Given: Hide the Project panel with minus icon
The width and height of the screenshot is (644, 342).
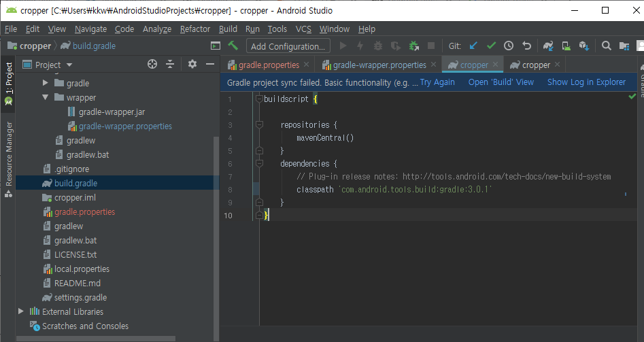Looking at the screenshot, I should click(210, 64).
